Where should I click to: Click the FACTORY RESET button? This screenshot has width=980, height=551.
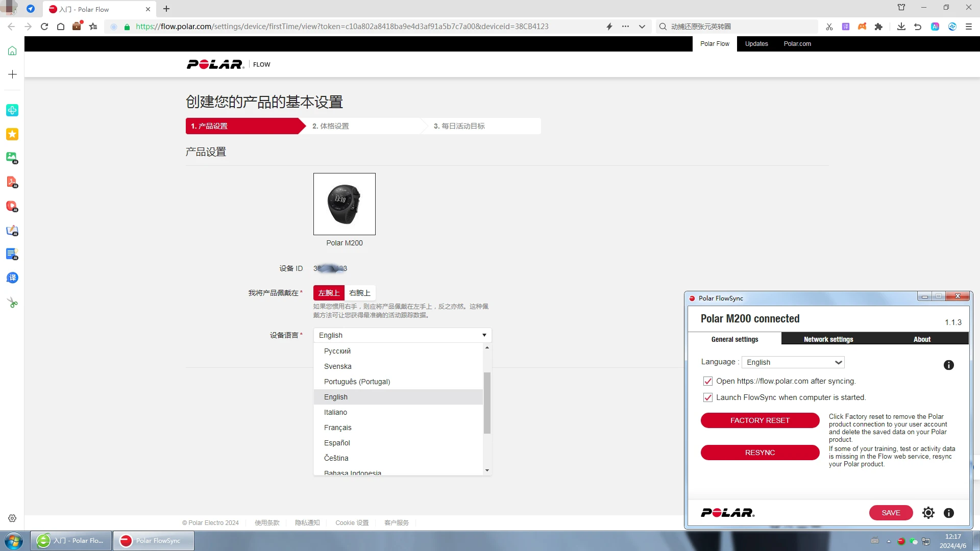pyautogui.click(x=760, y=420)
